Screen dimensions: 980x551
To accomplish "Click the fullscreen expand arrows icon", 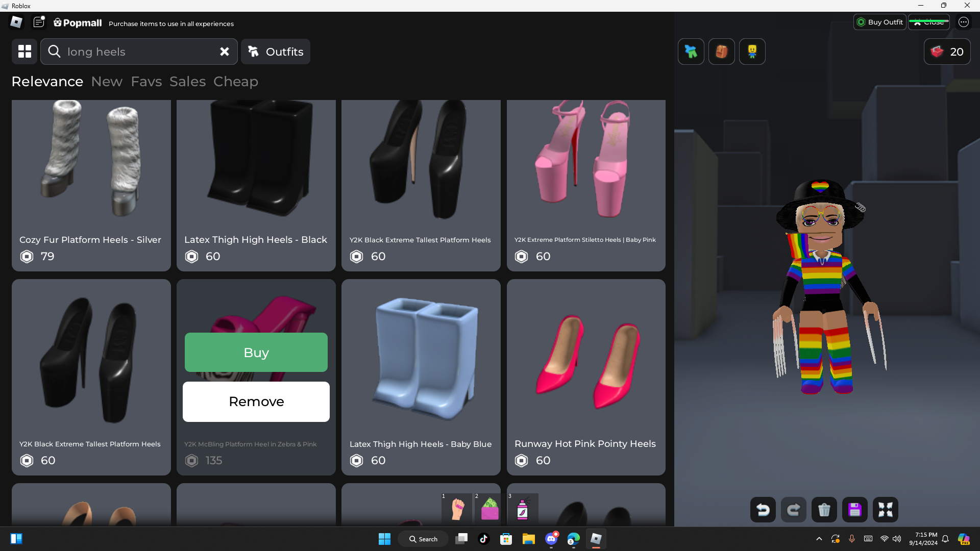I will [x=885, y=510].
